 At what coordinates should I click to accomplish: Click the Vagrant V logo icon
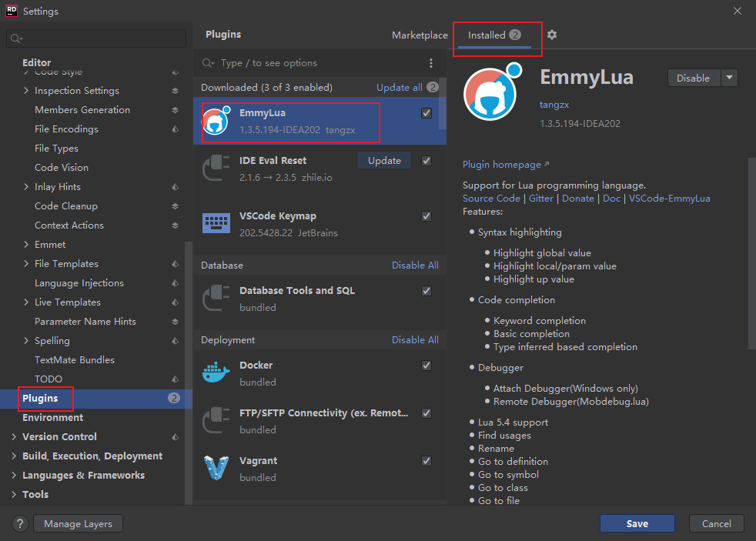coord(216,468)
